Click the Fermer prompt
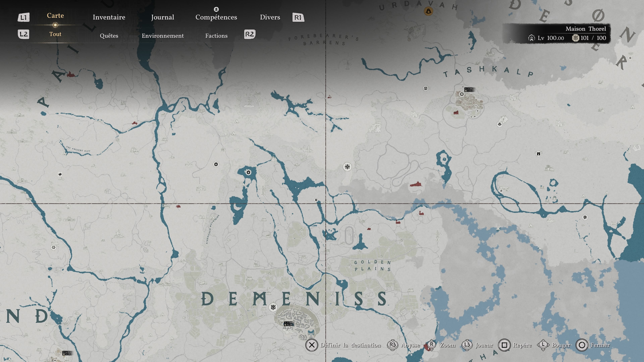 click(x=593, y=345)
